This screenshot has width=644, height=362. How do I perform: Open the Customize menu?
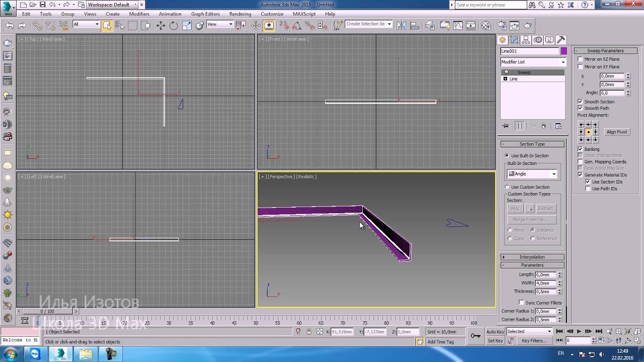(x=272, y=14)
